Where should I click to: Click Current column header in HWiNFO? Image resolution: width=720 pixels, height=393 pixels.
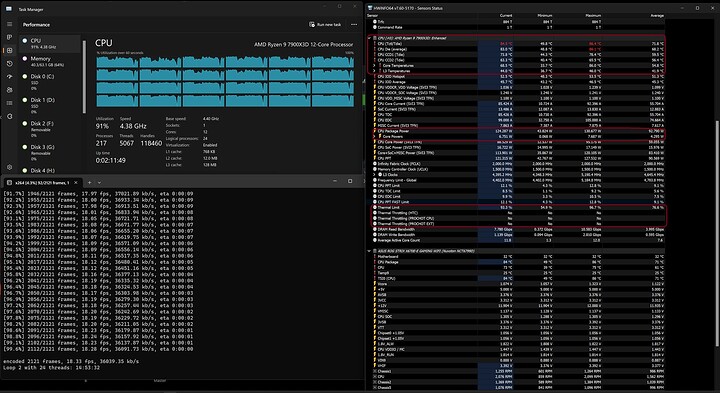pos(506,16)
